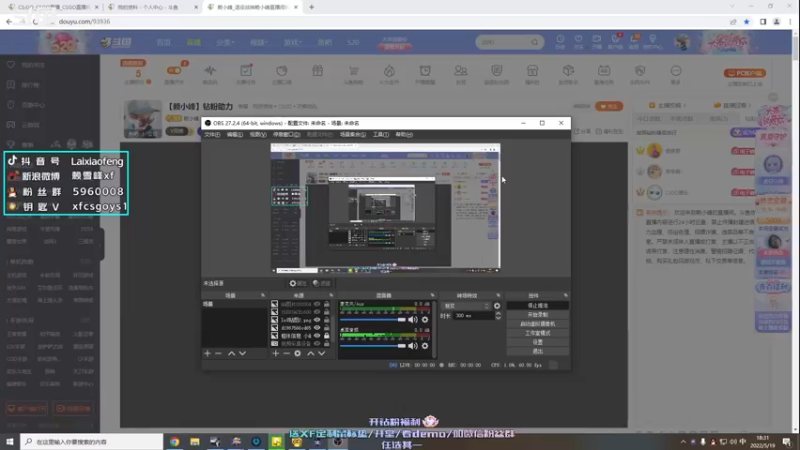Pop out the Sources dock panel
This screenshot has width=800, height=450.
(x=331, y=295)
